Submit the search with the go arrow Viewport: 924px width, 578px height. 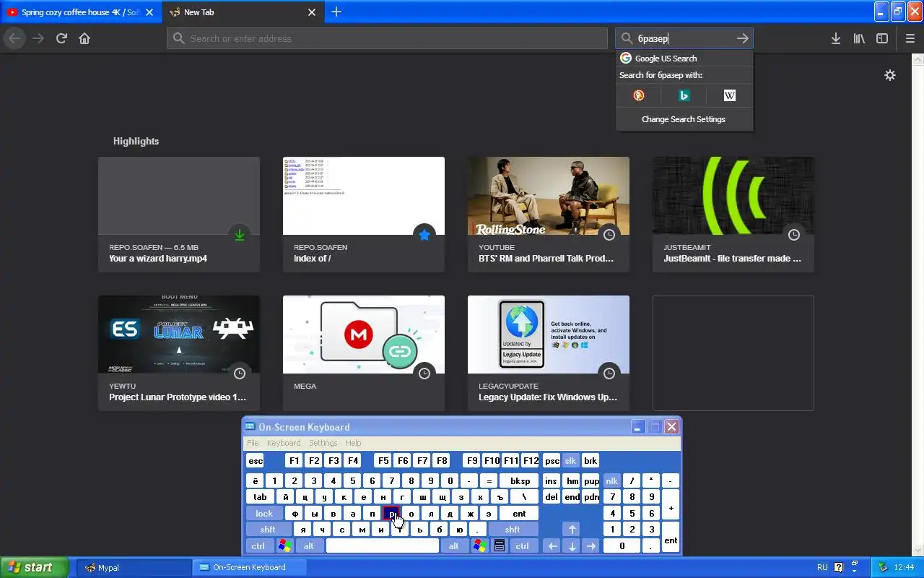tap(742, 38)
